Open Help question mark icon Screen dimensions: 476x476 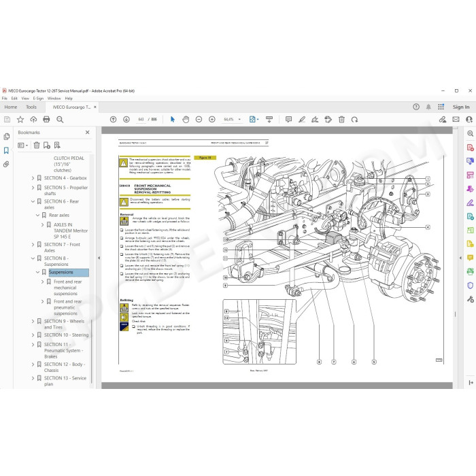[416, 107]
